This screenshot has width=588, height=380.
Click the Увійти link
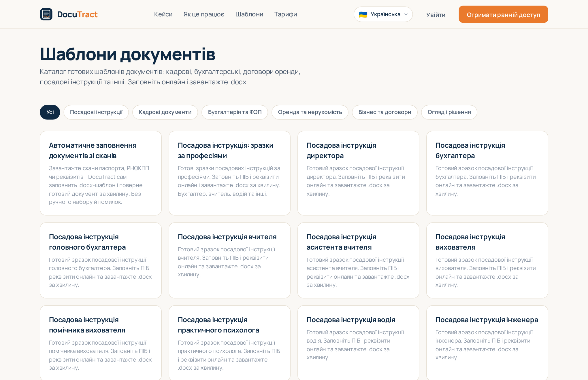[436, 15]
